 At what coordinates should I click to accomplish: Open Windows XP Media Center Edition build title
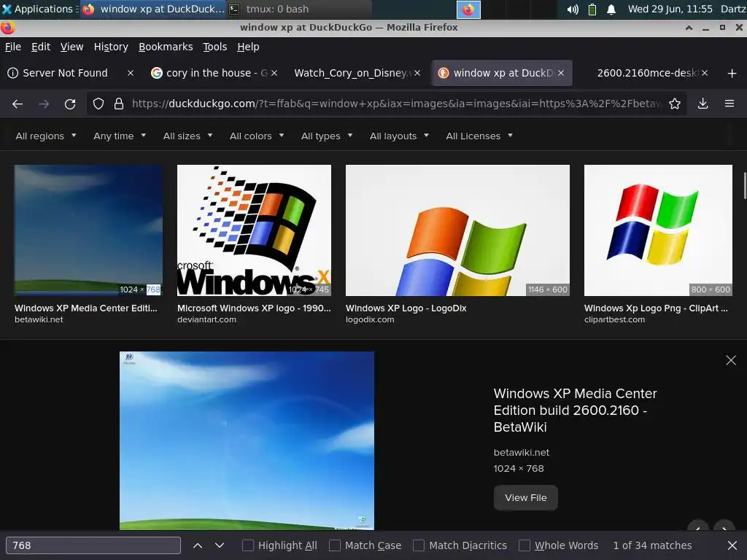click(575, 410)
